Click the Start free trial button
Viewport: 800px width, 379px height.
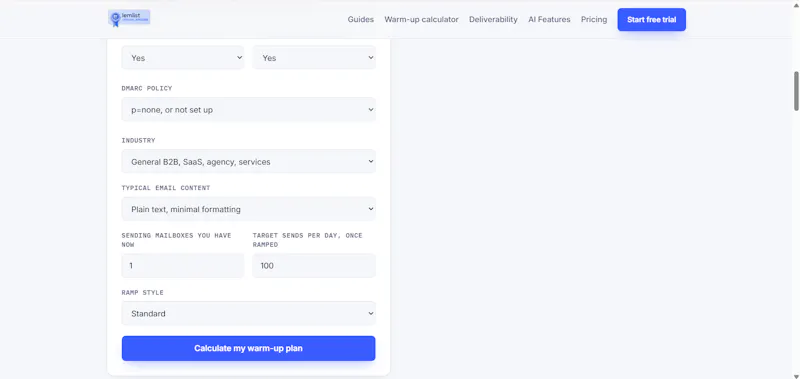pos(652,20)
